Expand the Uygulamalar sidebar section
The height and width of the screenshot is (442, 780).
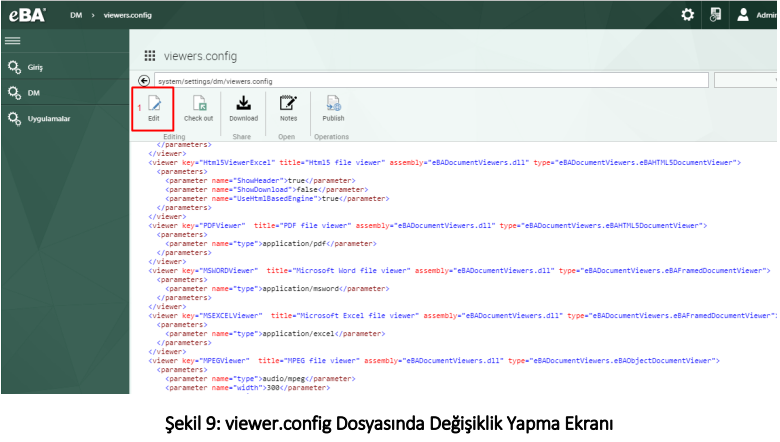coord(48,119)
